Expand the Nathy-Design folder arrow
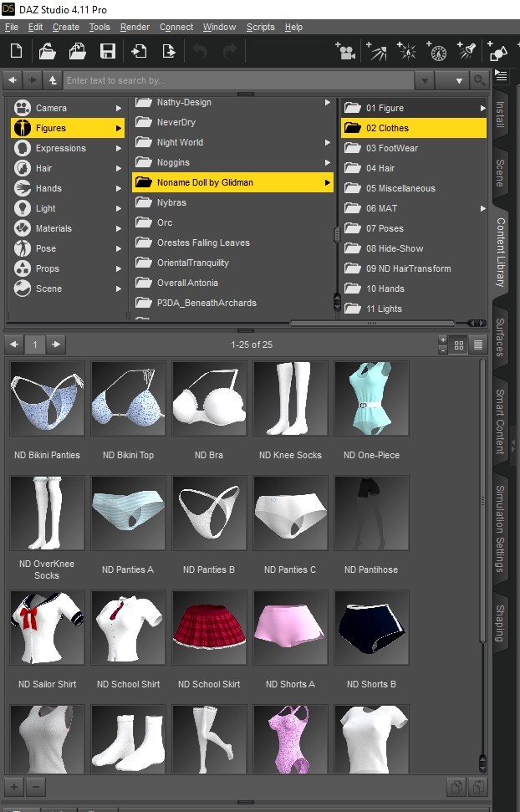Image resolution: width=520 pixels, height=812 pixels. tap(328, 103)
